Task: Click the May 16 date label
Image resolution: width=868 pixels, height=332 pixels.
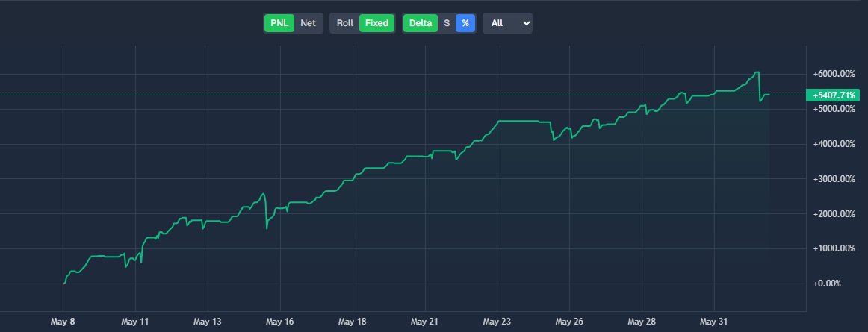Action: (x=280, y=322)
